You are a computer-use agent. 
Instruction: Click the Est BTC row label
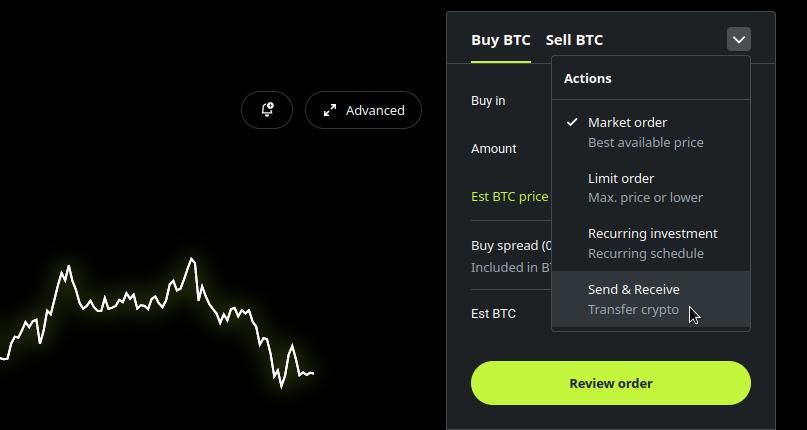[493, 314]
